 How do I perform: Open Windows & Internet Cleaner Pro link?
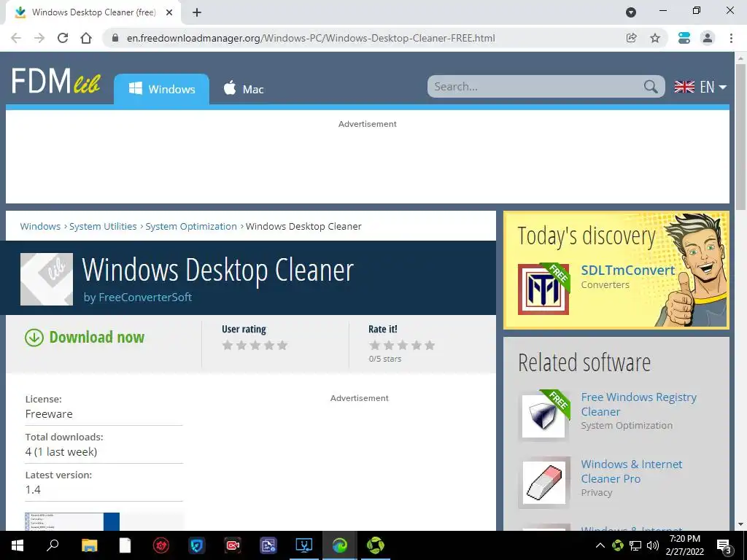pos(631,472)
